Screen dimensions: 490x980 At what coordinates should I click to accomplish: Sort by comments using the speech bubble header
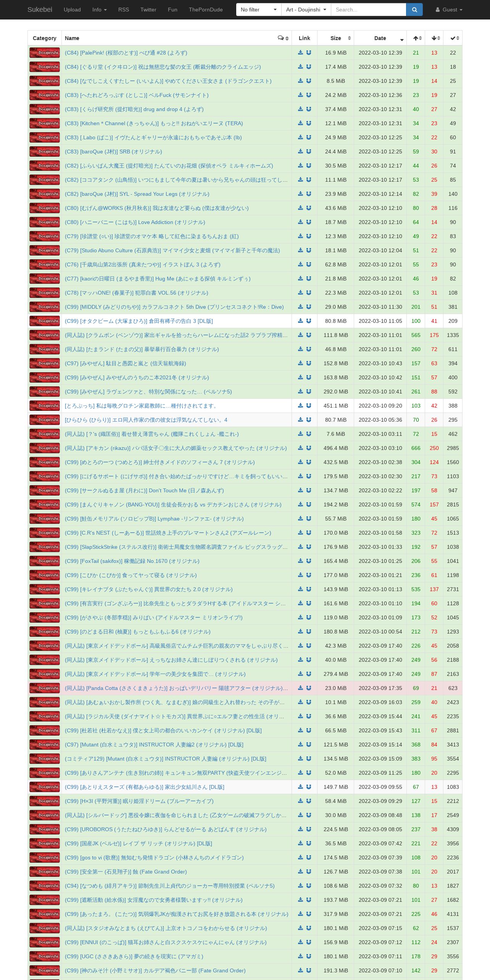(x=283, y=38)
